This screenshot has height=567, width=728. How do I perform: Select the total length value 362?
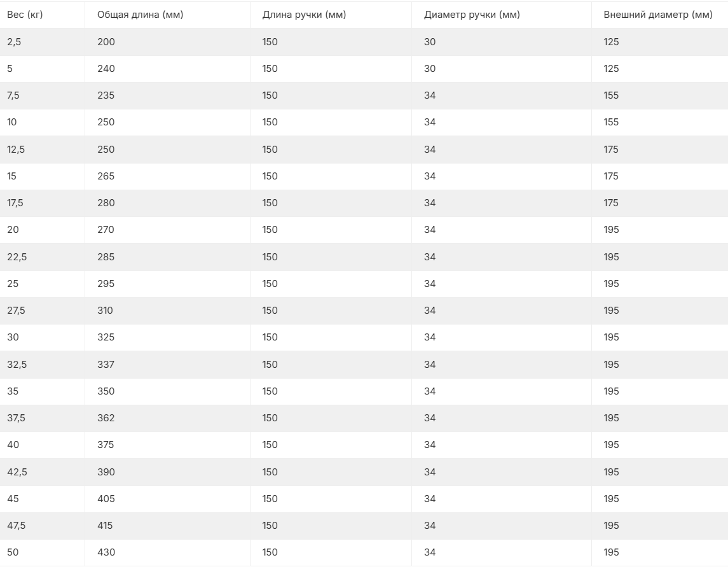tap(106, 418)
